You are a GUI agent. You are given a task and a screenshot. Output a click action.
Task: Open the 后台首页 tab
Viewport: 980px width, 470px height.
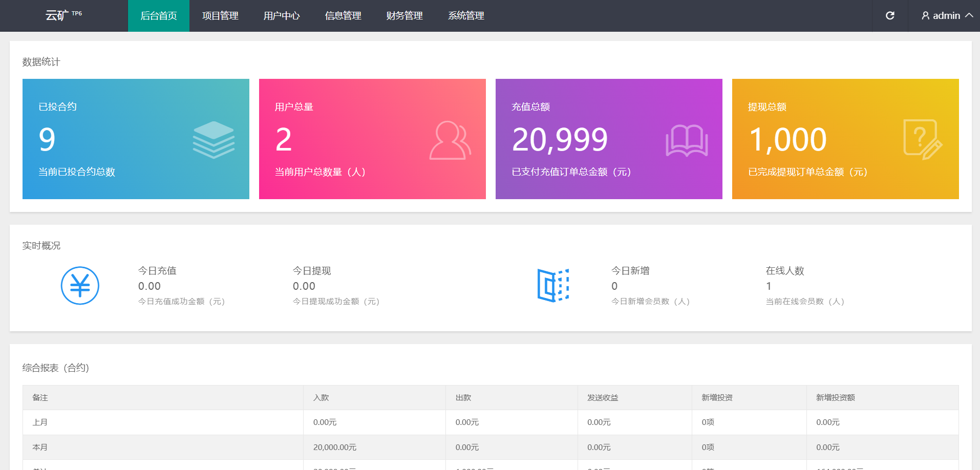pyautogui.click(x=159, y=16)
